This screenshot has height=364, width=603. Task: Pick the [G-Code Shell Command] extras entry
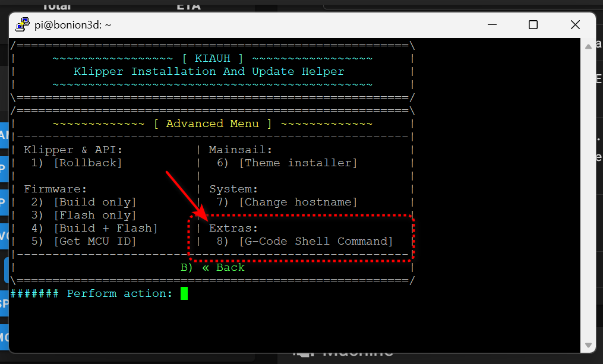(315, 241)
